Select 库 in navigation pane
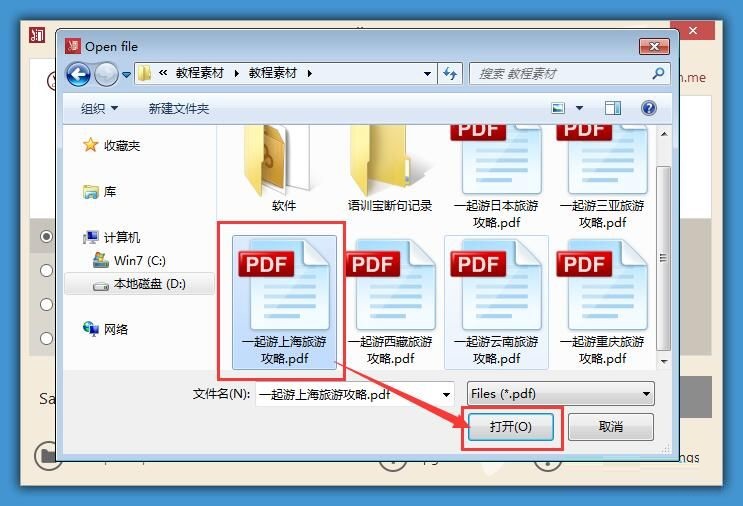The height and width of the screenshot is (506, 743). pyautogui.click(x=100, y=192)
